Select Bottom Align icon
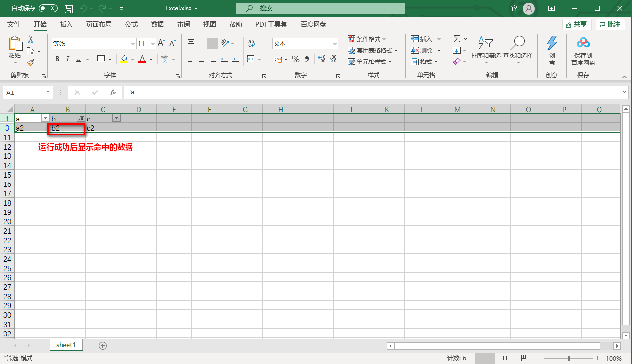The image size is (632, 364). pos(213,43)
